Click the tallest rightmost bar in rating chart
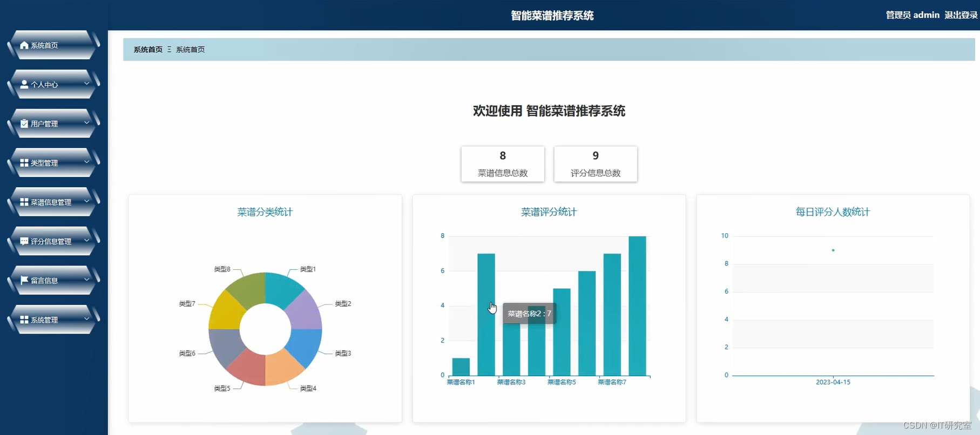980x435 pixels. pyautogui.click(x=637, y=306)
